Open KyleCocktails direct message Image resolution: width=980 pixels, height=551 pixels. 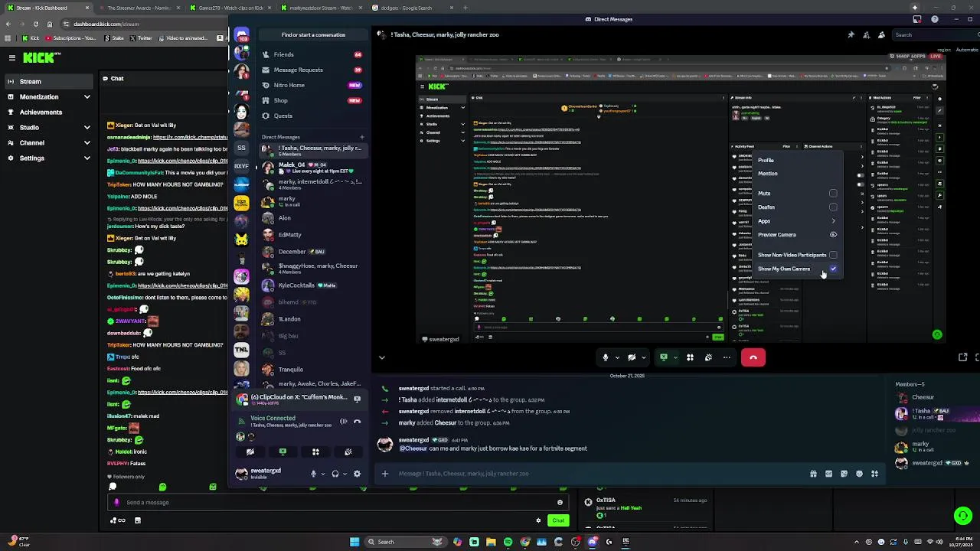pos(312,285)
